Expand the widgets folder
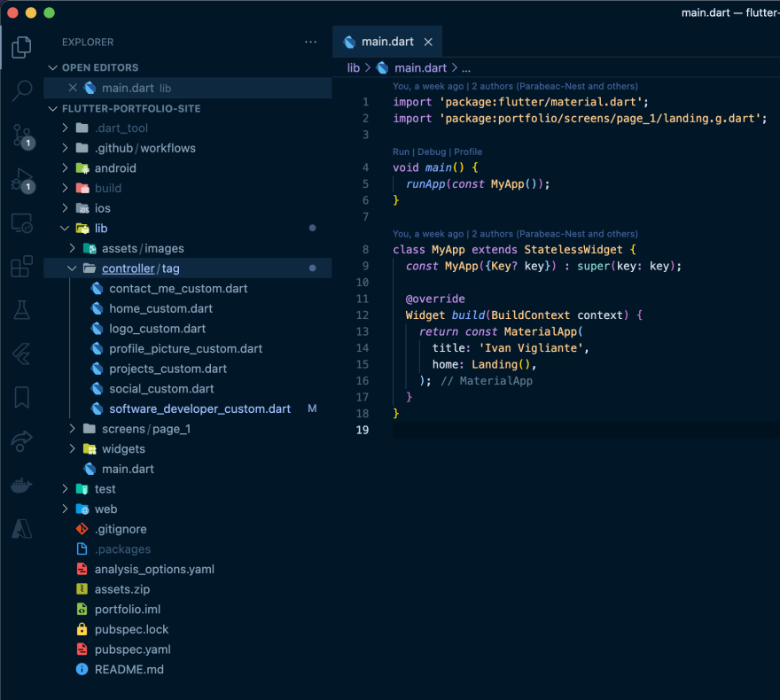Viewport: 780px width, 700px height. (x=72, y=449)
